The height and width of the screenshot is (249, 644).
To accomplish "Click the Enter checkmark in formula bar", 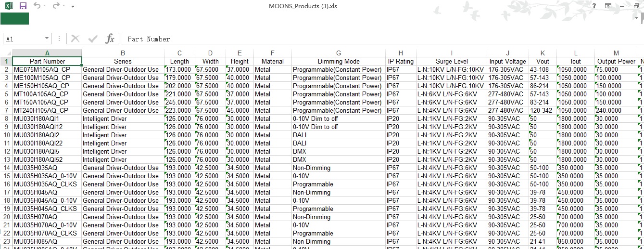I will (93, 39).
